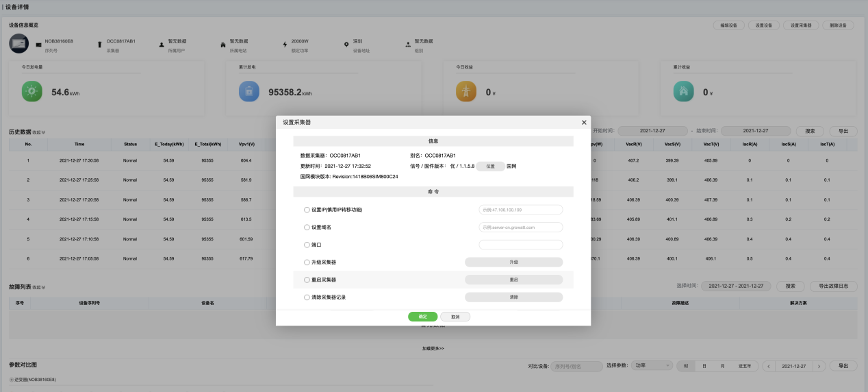The height and width of the screenshot is (392, 868).
Task: Click the inverter device thumbnail image
Action: pyautogui.click(x=19, y=44)
